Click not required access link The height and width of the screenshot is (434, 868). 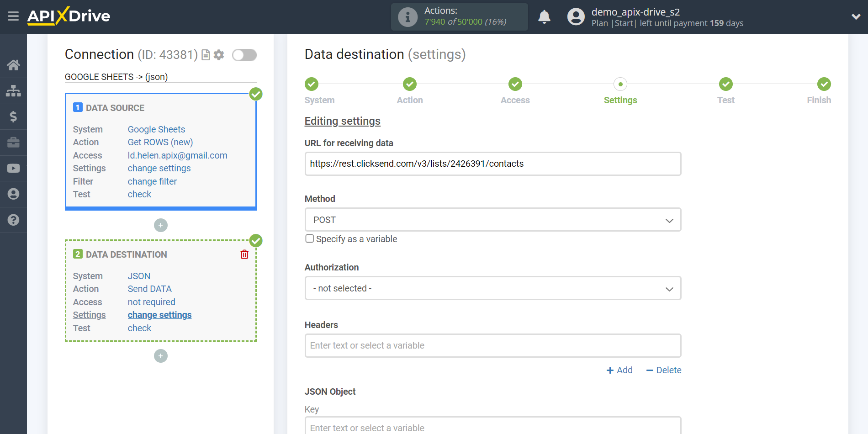[152, 302]
